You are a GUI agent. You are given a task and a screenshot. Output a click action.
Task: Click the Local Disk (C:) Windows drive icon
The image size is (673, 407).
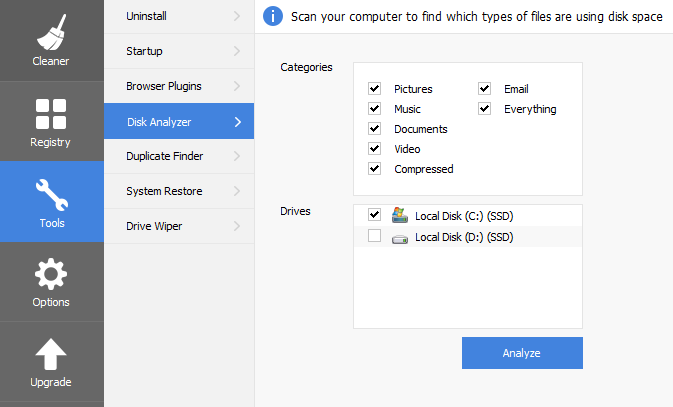tap(400, 215)
